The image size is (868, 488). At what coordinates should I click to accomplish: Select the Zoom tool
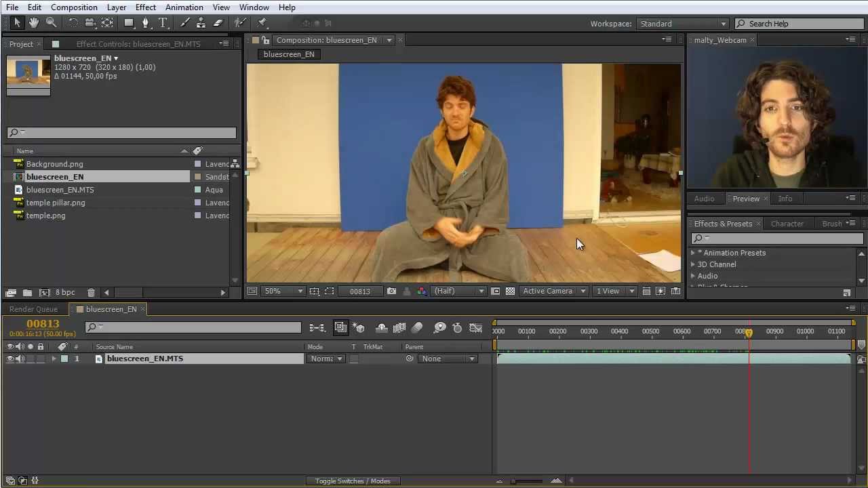tap(51, 22)
